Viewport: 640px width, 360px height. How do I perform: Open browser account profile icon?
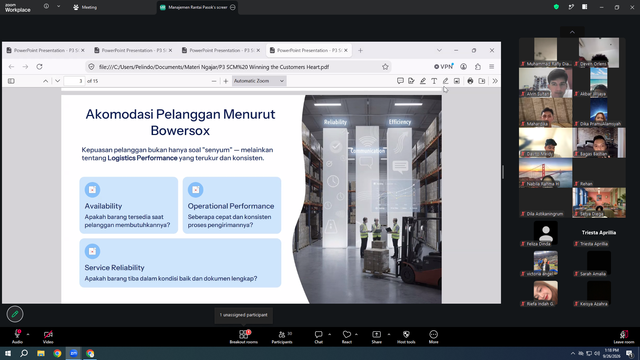pyautogui.click(x=463, y=67)
